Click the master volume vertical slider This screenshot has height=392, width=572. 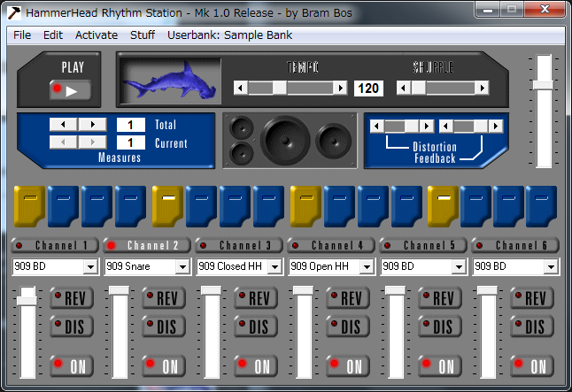click(x=543, y=85)
